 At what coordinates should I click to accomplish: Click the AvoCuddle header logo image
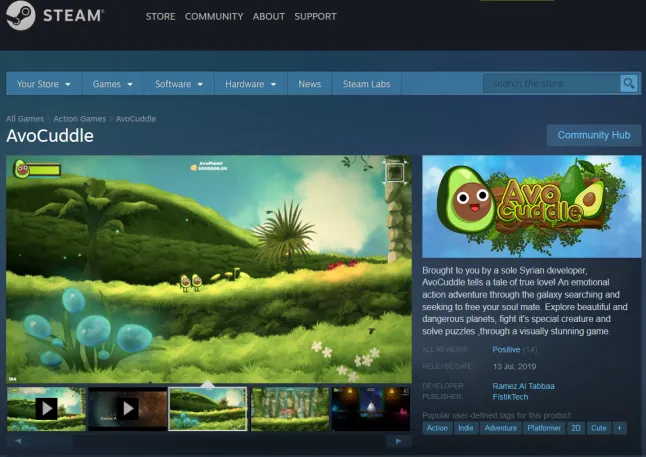(531, 206)
